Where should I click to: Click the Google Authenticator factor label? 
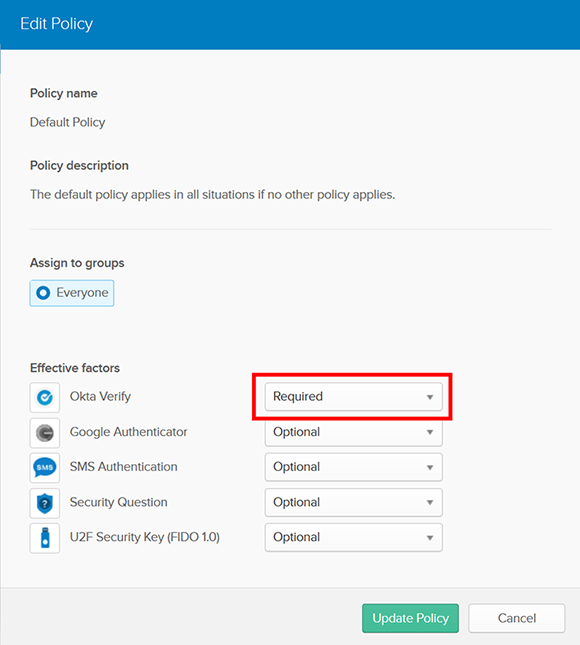(128, 432)
